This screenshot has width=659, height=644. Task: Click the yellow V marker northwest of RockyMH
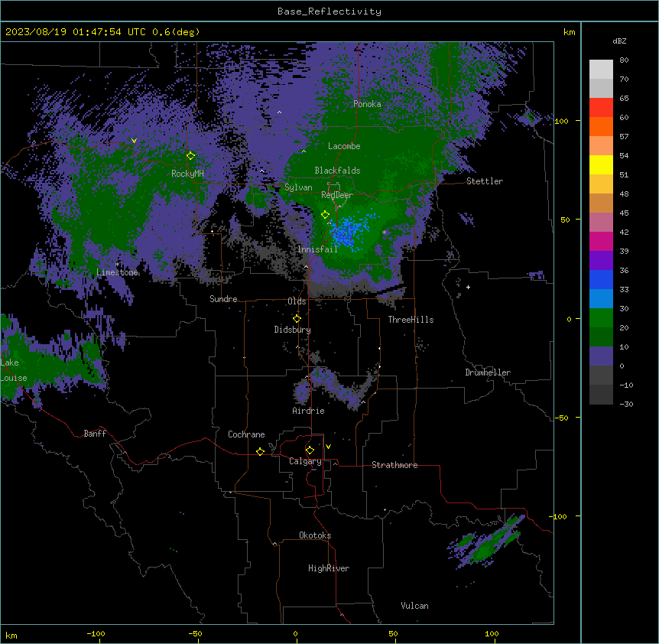134,141
